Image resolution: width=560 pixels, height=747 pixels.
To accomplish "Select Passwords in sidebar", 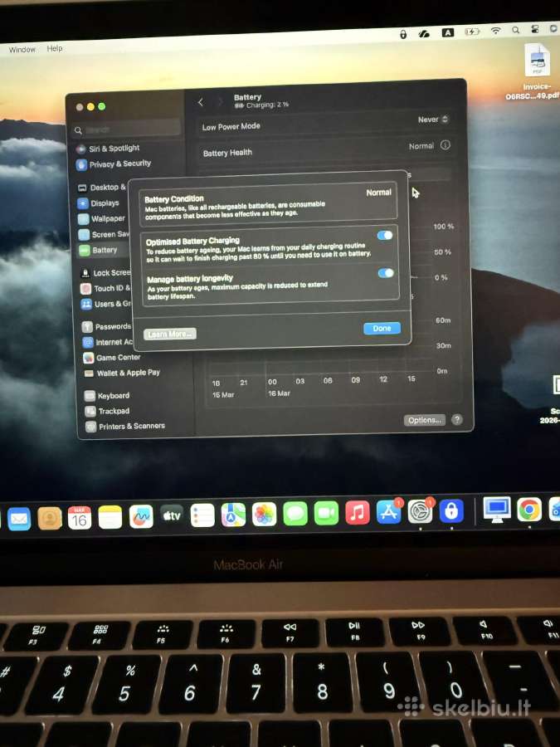I will pos(106,327).
